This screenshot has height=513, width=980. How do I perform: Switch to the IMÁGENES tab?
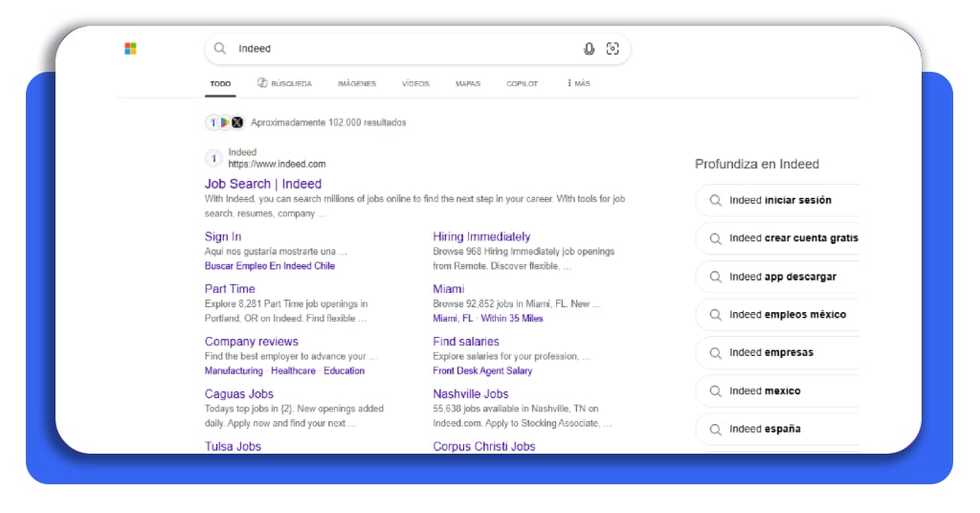[x=357, y=83]
